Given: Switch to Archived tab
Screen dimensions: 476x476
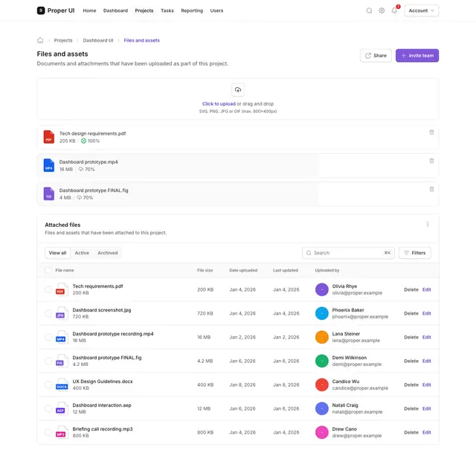Looking at the screenshot, I should click(107, 253).
